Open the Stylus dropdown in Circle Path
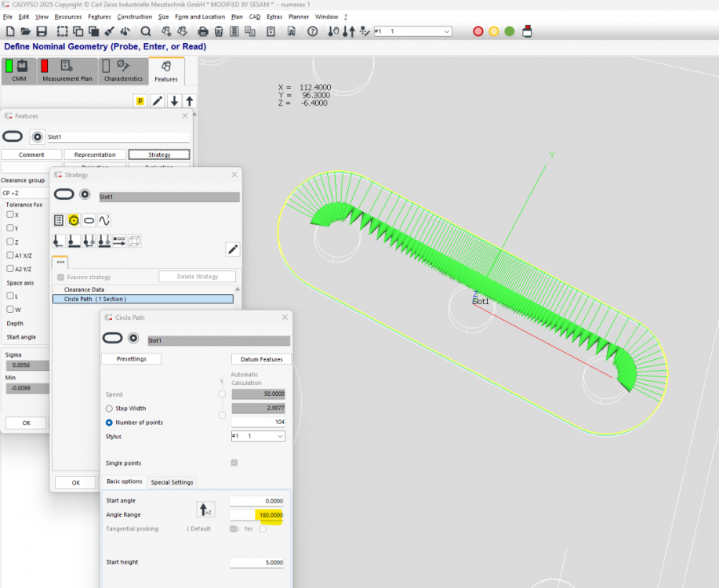This screenshot has height=588, width=719. point(257,436)
